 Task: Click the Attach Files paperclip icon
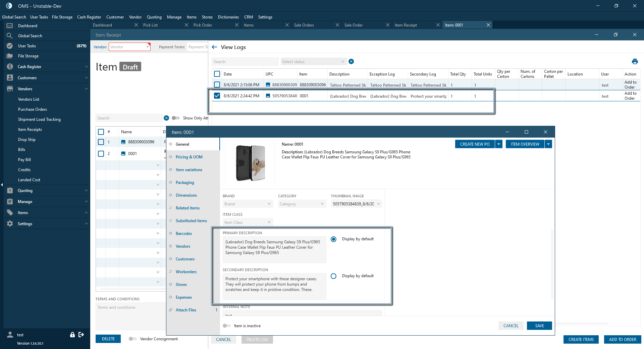point(171,310)
